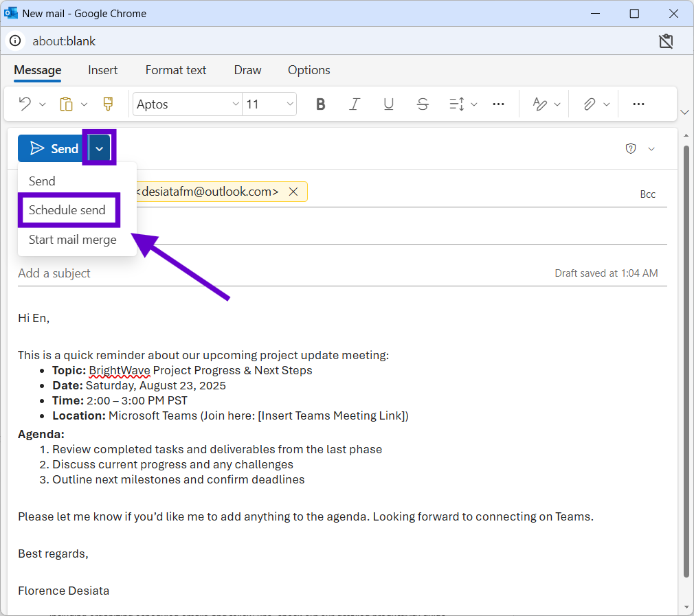
Task: Open the Options tab
Action: click(x=309, y=70)
